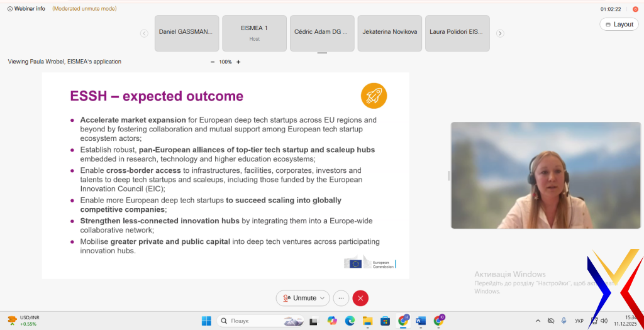Viewport: 644px width, 330px height.
Task: Open Microsoft Word from the taskbar
Action: point(421,321)
